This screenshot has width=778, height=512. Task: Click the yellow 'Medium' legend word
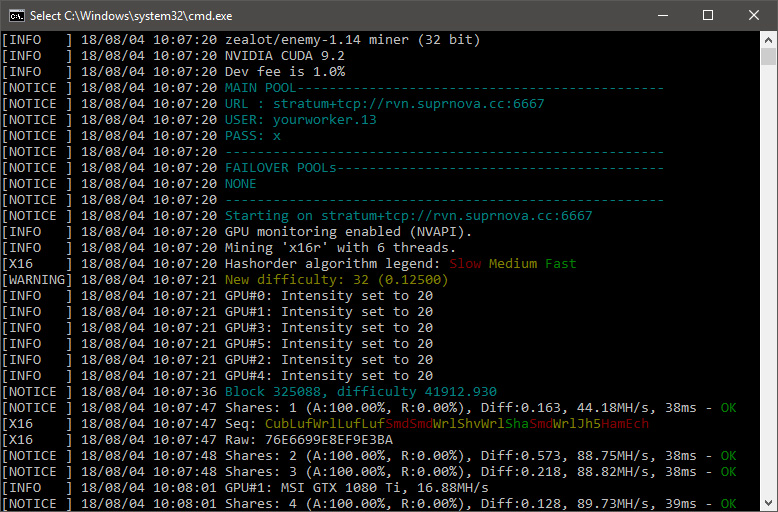(x=513, y=263)
